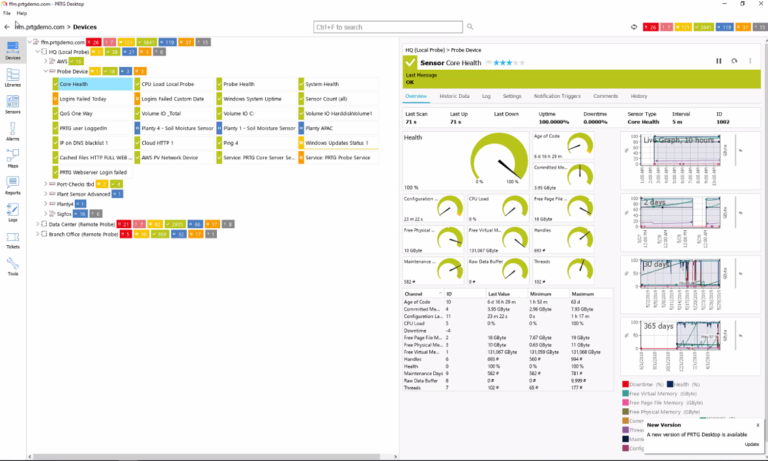This screenshot has height=461, width=768.
Task: Switch to the Notification Triggers tab
Action: click(x=557, y=96)
